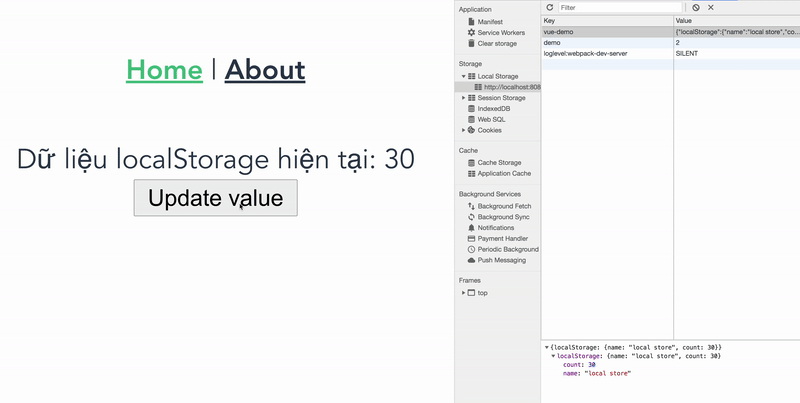Select the localhost entry under Local Storage

508,87
